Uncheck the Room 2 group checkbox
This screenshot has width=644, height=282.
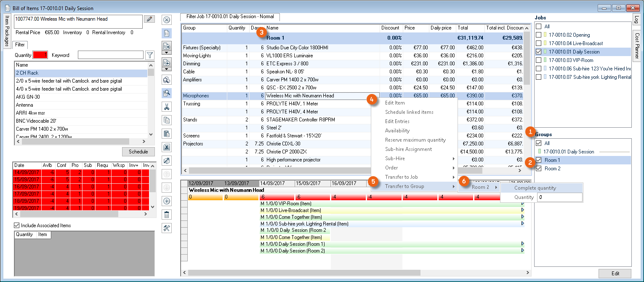[539, 169]
